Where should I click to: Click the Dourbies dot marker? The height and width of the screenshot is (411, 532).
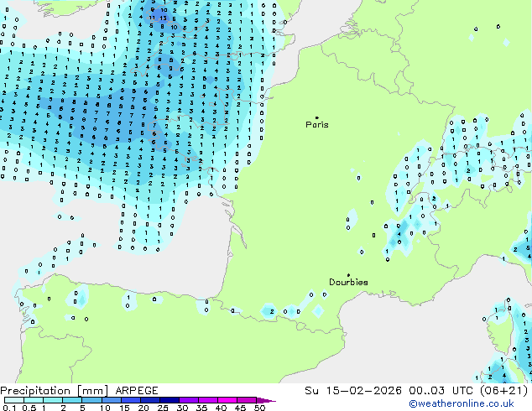348,275
